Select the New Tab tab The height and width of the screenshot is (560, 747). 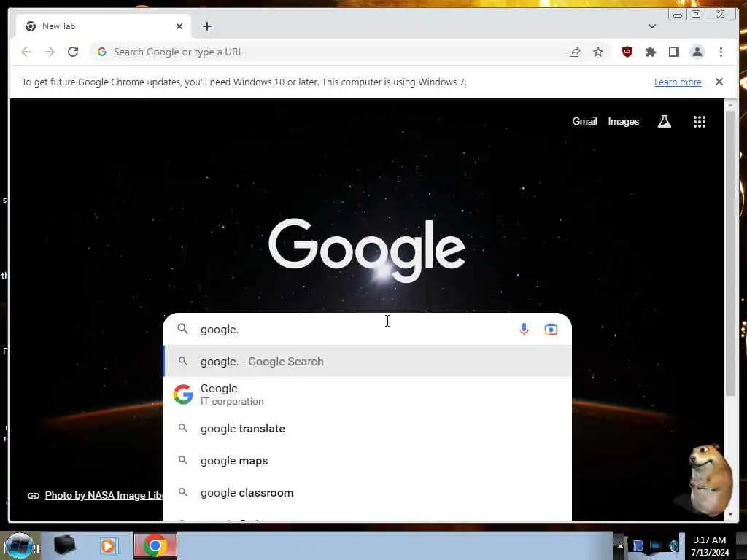104,26
